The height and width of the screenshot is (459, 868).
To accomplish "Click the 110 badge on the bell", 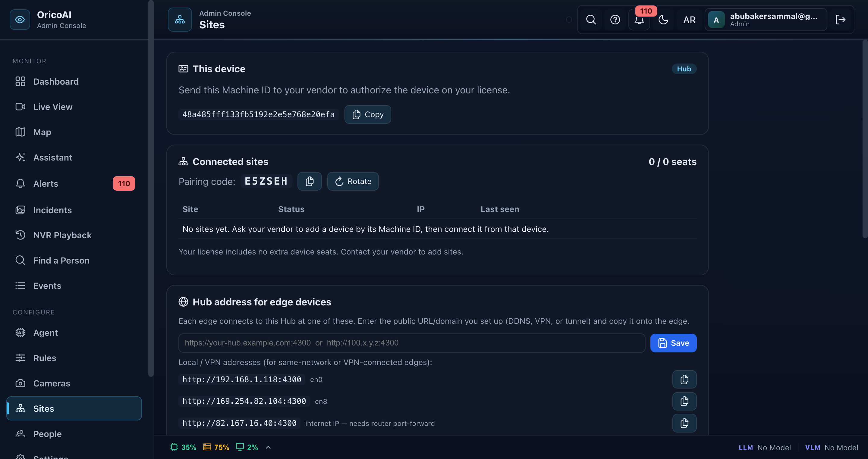I will pyautogui.click(x=646, y=11).
